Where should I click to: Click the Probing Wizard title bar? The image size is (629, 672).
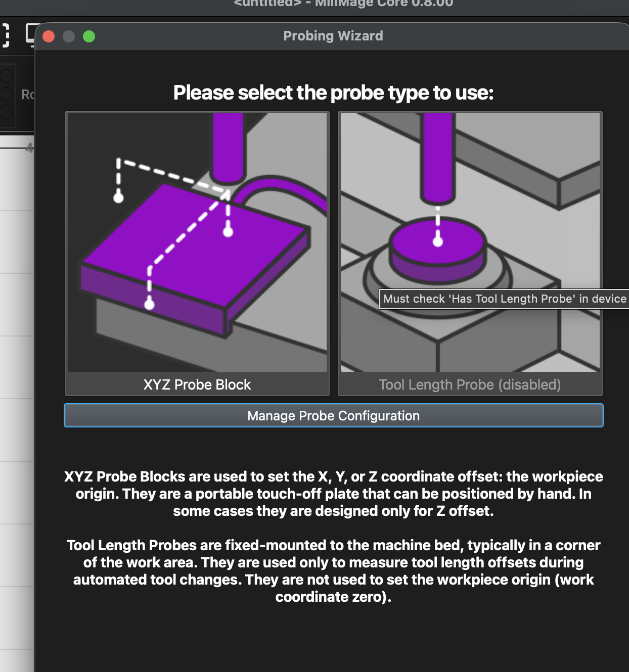(x=333, y=36)
